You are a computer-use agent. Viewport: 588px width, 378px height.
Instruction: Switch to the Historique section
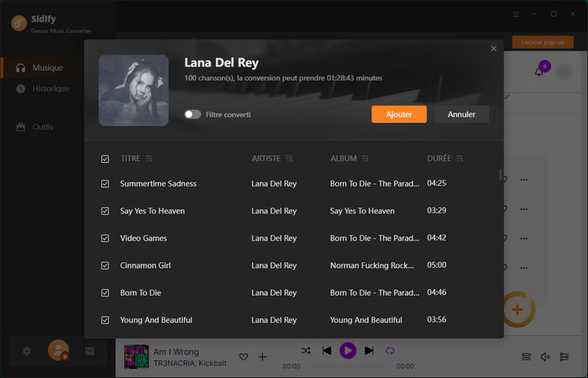50,89
